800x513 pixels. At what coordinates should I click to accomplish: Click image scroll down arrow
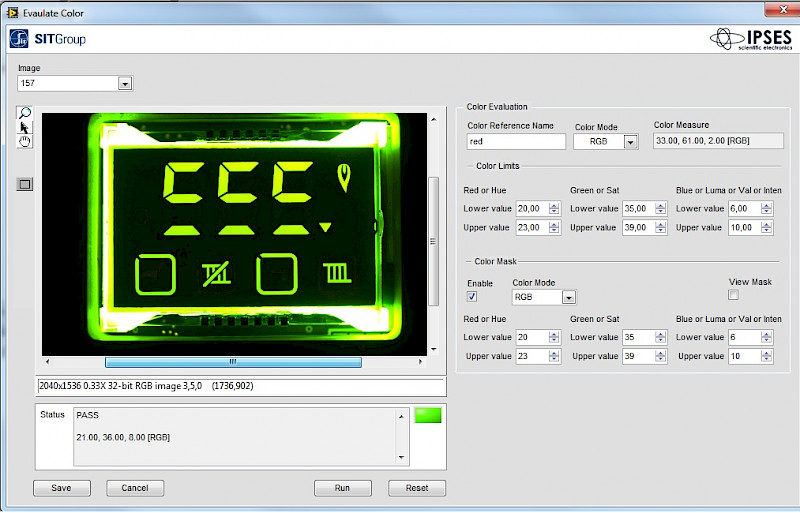click(x=434, y=349)
